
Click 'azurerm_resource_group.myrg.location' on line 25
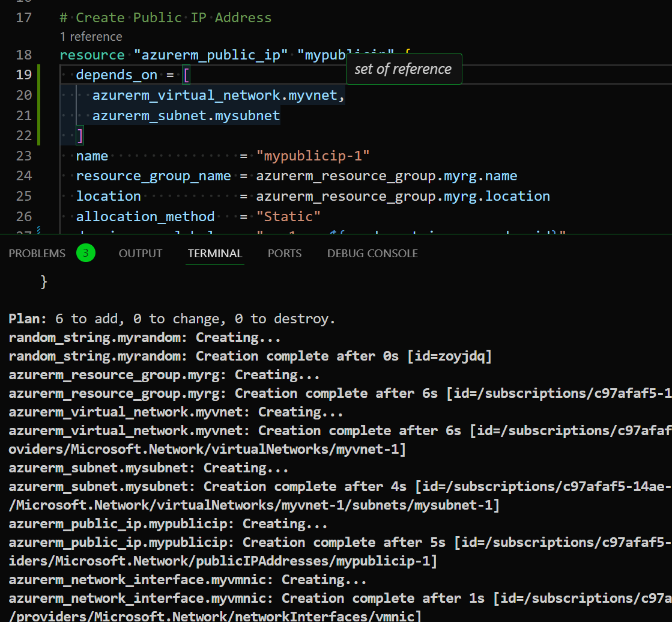[x=403, y=197]
